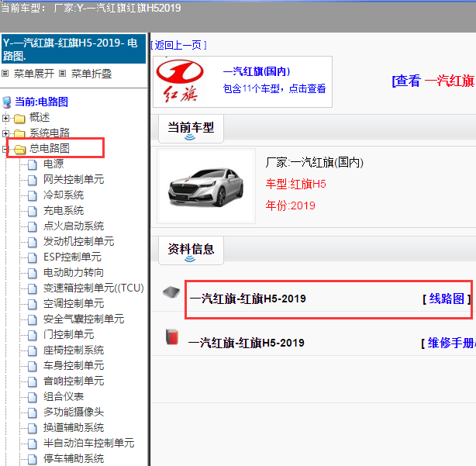
Task: Click the 一汽红旗-红旗H5-2019 维修手册 row title
Action: pos(247,343)
